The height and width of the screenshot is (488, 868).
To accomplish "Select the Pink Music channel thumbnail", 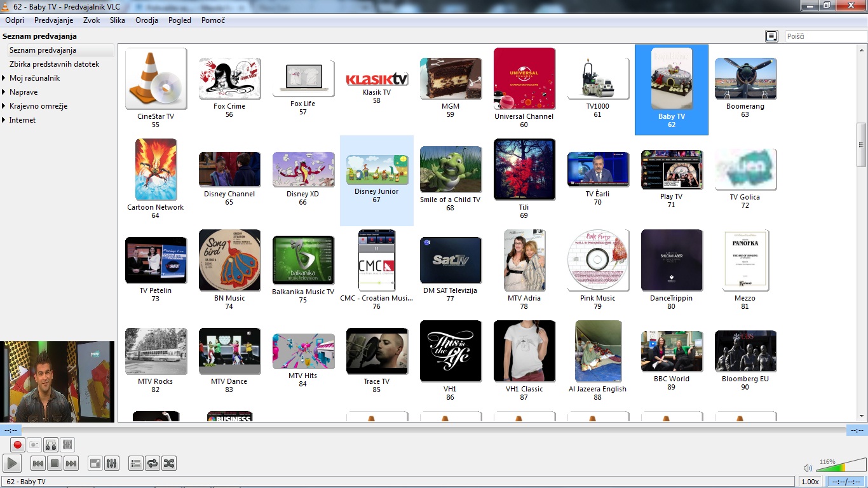I will click(598, 261).
